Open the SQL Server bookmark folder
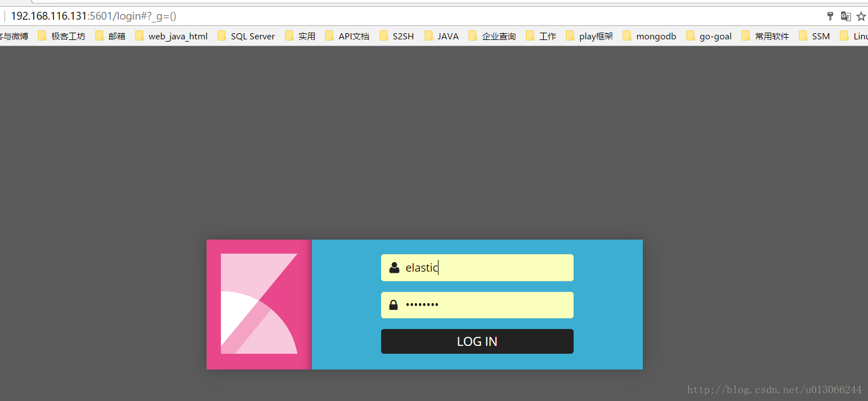This screenshot has height=401, width=868. [x=246, y=36]
